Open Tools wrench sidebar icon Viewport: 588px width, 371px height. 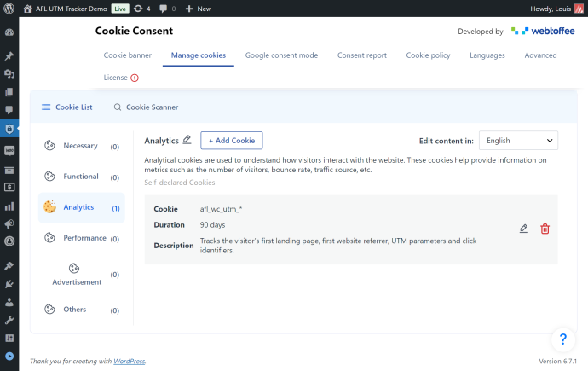[9, 320]
